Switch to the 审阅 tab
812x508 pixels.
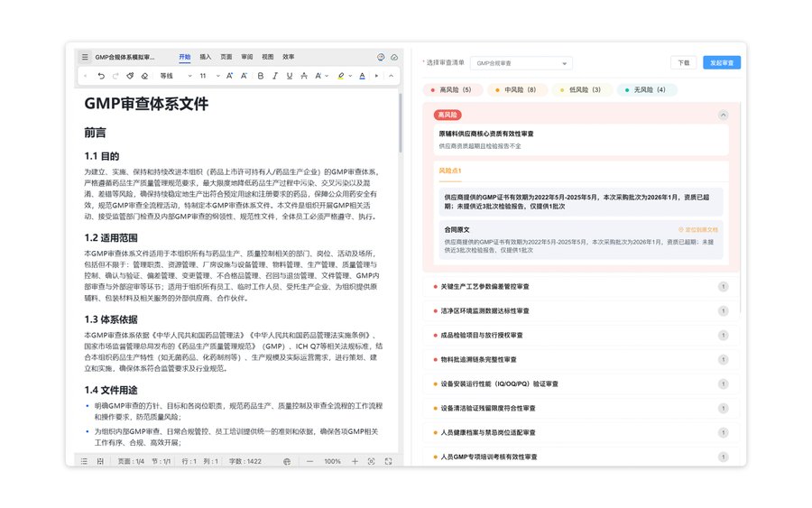pos(247,57)
